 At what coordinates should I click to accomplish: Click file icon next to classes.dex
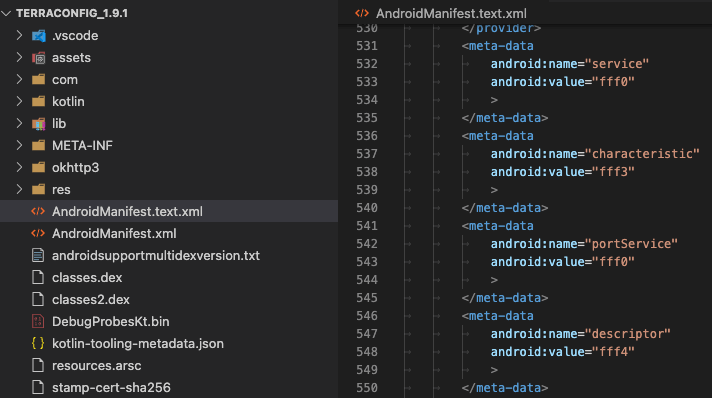[38, 277]
